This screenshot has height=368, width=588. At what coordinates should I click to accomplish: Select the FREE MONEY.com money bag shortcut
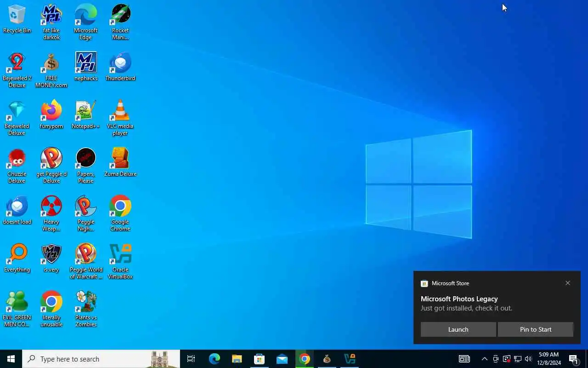click(51, 70)
